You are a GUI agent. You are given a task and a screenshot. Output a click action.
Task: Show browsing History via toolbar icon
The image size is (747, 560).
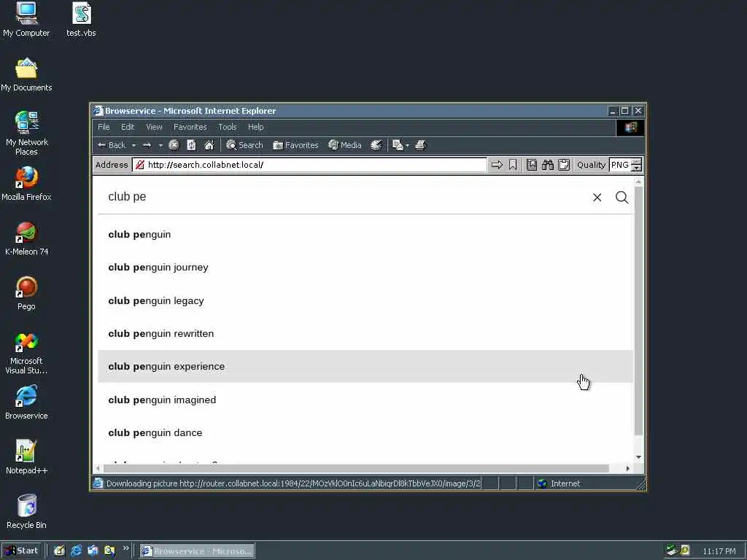tap(376, 145)
